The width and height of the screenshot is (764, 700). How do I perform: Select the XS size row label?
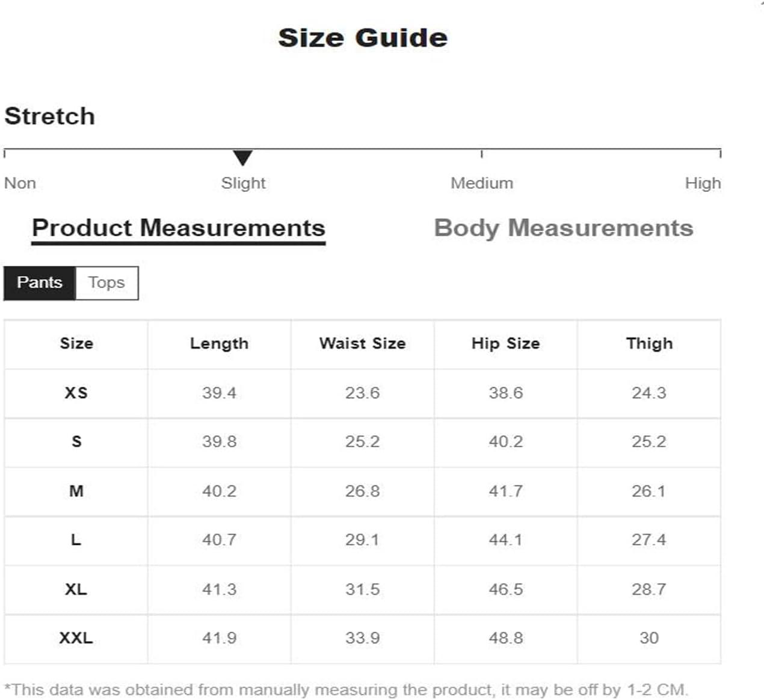click(x=76, y=393)
